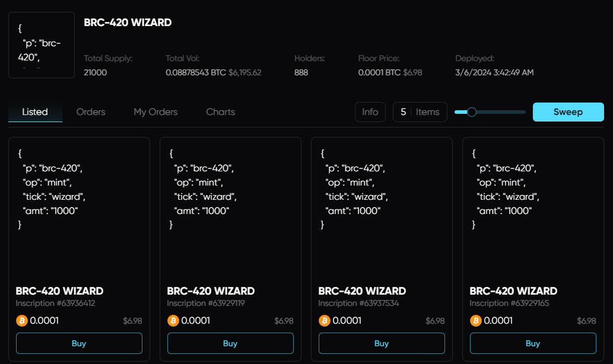Open the Listed tab
Viewport: 613px width, 364px height.
point(35,112)
